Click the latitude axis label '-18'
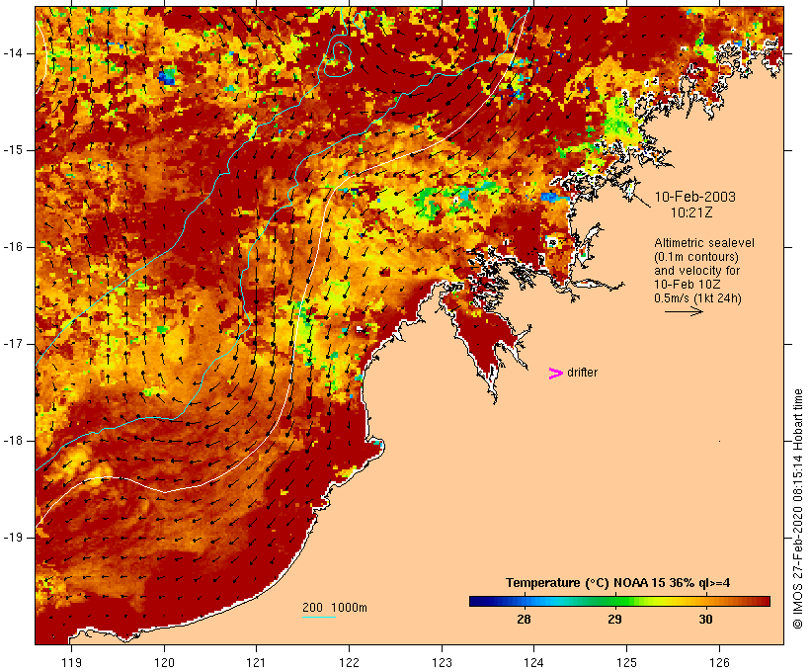 coord(13,441)
